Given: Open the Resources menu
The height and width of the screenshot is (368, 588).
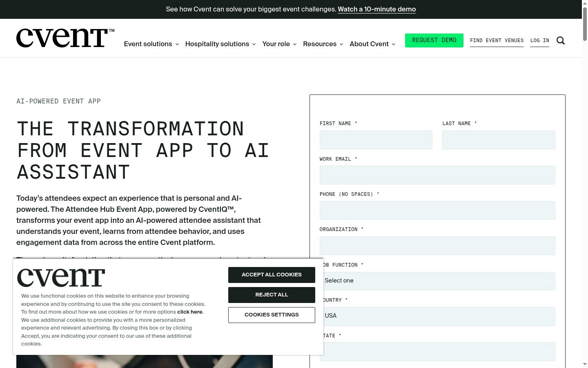Looking at the screenshot, I should 323,44.
